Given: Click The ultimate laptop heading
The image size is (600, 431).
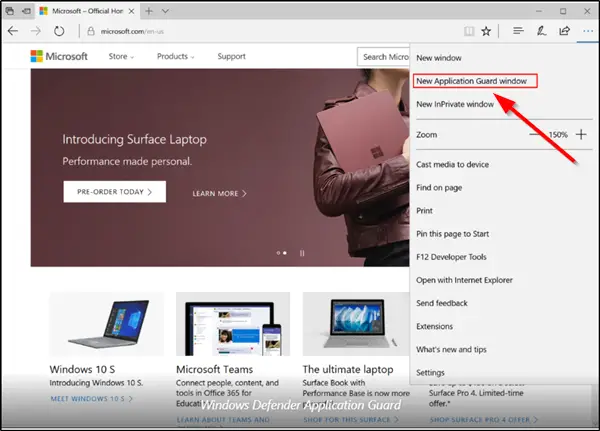Looking at the screenshot, I should coord(348,369).
